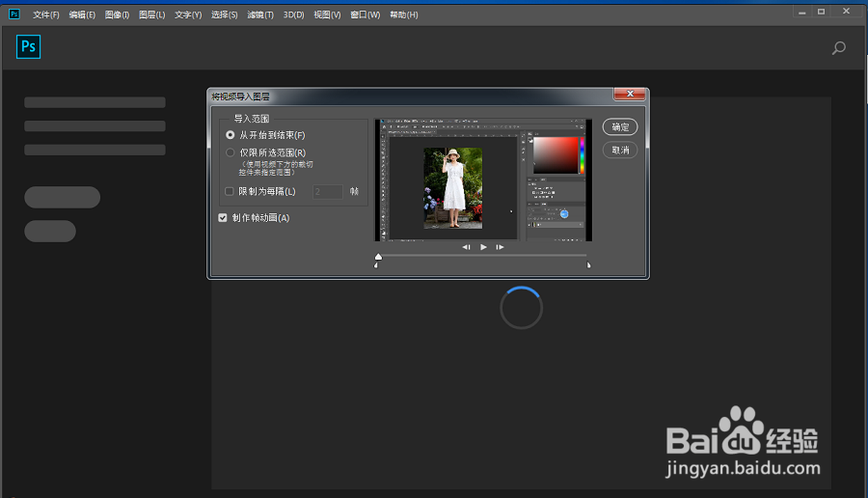868x498 pixels.
Task: Open the 图层(L) menu
Action: point(151,14)
